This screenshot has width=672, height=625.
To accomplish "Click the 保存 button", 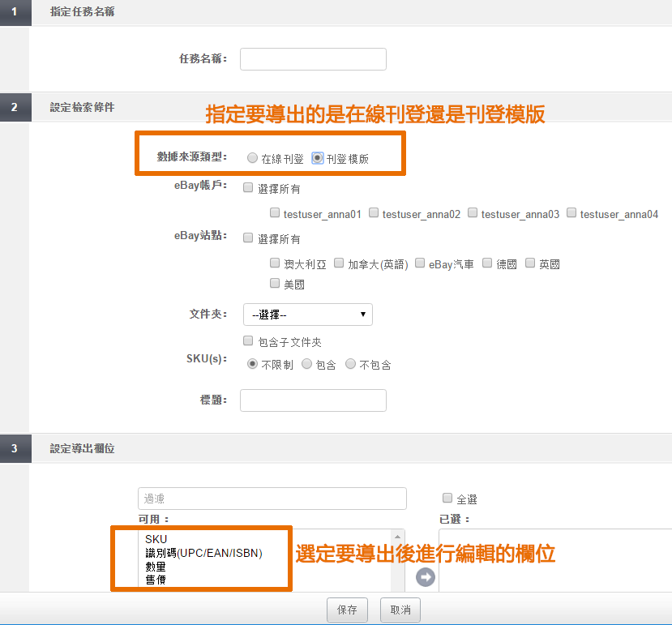I will pyautogui.click(x=347, y=610).
